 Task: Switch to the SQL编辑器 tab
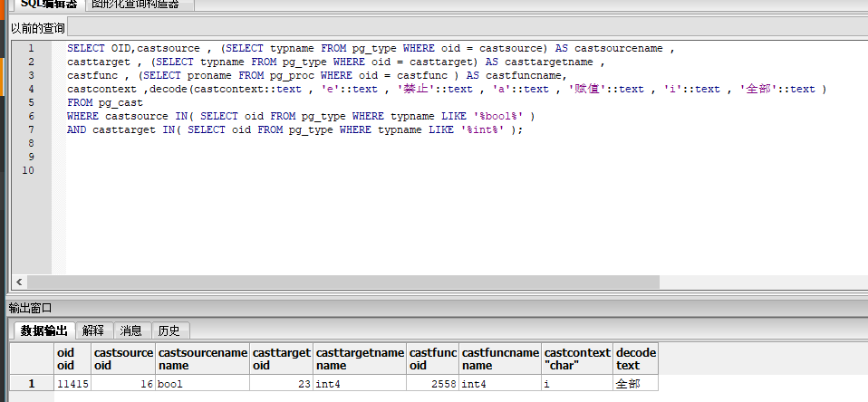point(49,5)
